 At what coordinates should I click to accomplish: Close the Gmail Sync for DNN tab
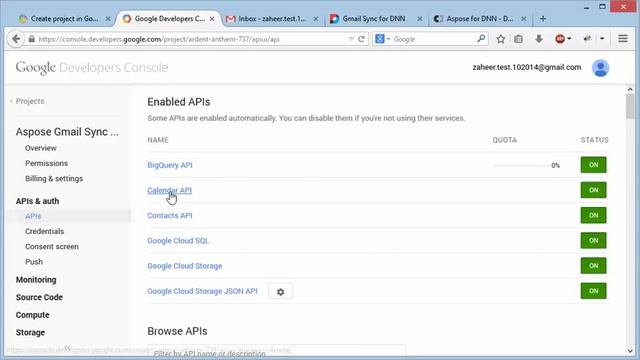tap(420, 19)
